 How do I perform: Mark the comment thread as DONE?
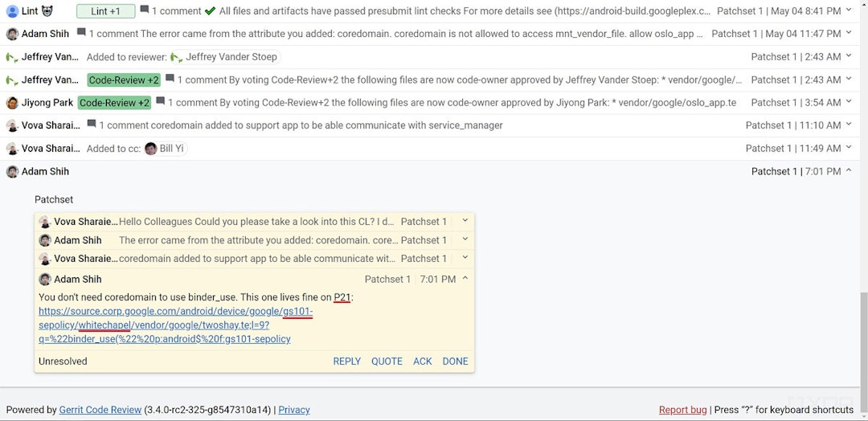455,362
